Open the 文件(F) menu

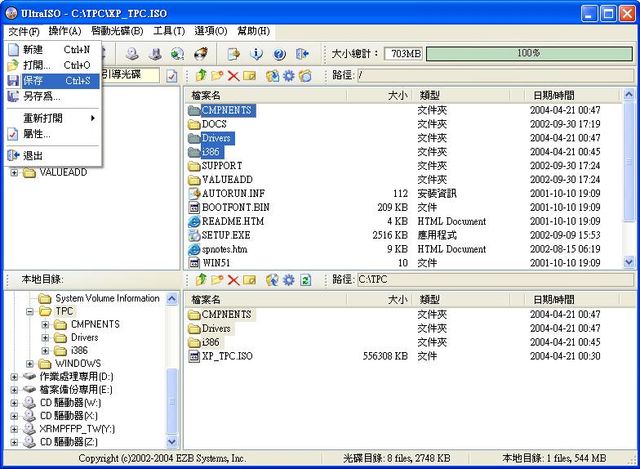(x=24, y=31)
